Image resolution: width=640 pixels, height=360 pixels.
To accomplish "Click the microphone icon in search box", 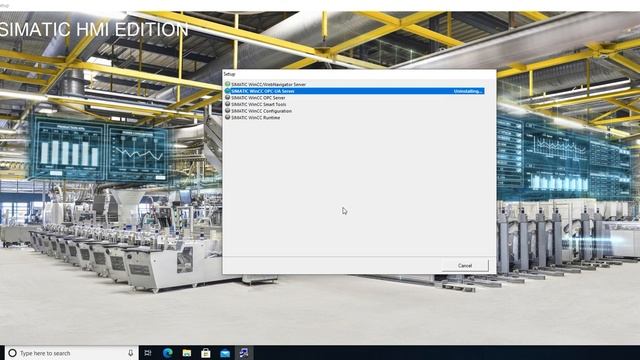I will click(x=131, y=353).
